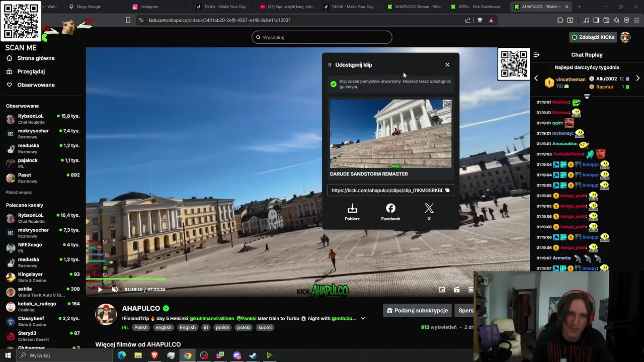Click the Kick search box
Image resolution: width=644 pixels, height=362 pixels.
322,37
